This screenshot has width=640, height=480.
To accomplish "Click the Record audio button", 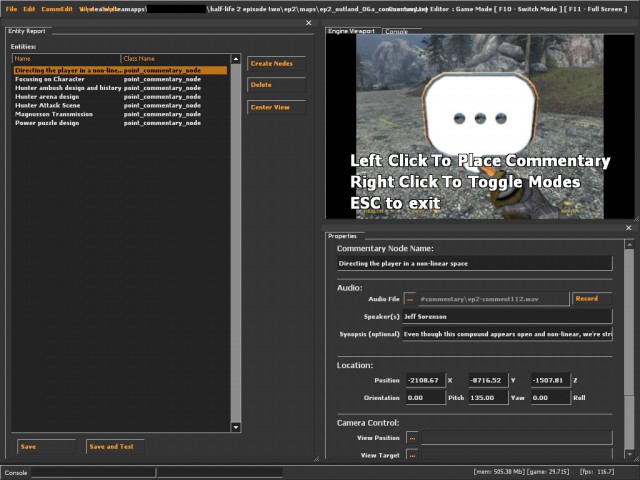I will click(x=592, y=299).
